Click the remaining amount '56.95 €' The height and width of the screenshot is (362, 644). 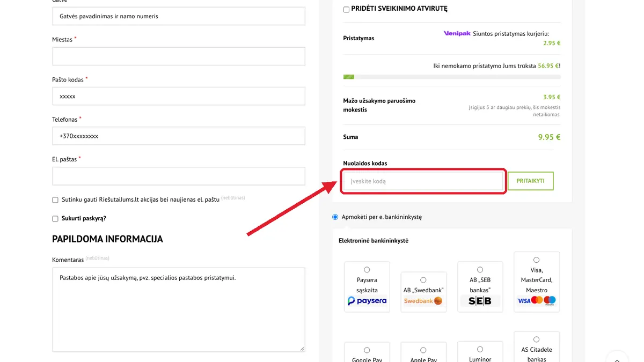pyautogui.click(x=548, y=66)
